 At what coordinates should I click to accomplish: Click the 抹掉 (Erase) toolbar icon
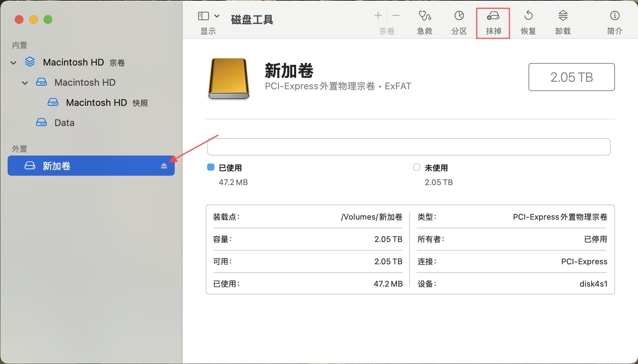492,22
